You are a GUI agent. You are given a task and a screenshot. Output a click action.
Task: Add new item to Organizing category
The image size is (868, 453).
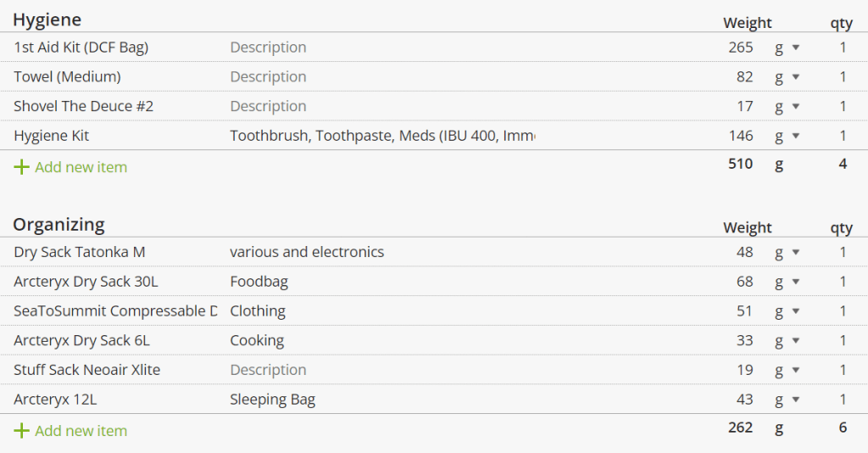pos(81,431)
